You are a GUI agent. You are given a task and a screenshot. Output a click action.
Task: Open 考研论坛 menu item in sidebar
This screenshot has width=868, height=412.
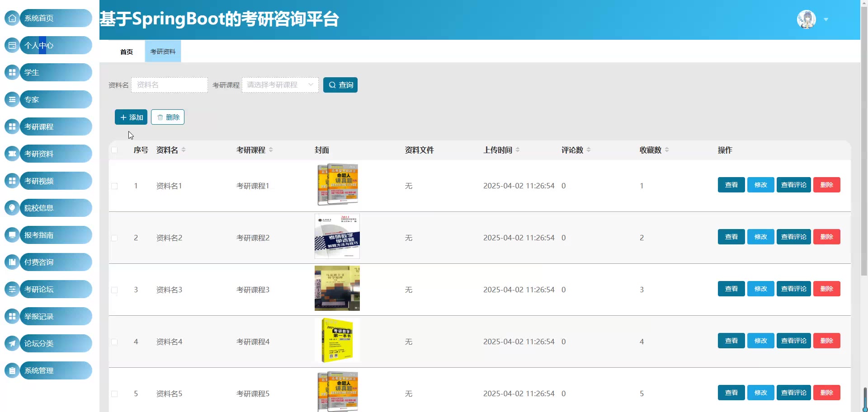pos(55,289)
